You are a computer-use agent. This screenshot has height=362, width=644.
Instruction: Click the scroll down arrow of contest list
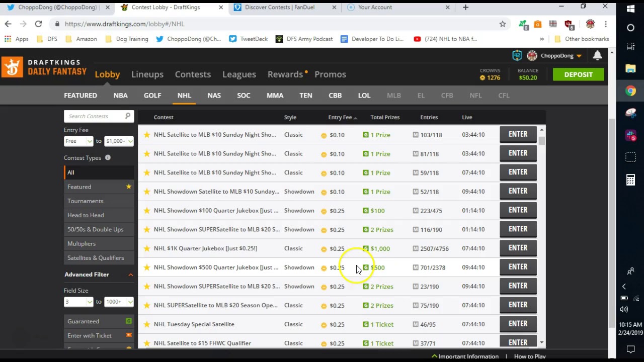pos(541,343)
